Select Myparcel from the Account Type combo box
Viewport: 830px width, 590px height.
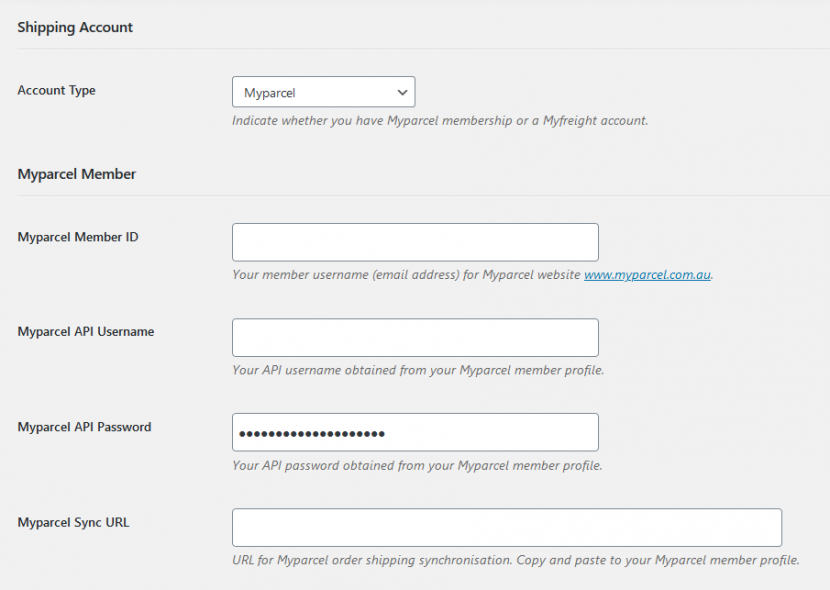click(x=323, y=91)
